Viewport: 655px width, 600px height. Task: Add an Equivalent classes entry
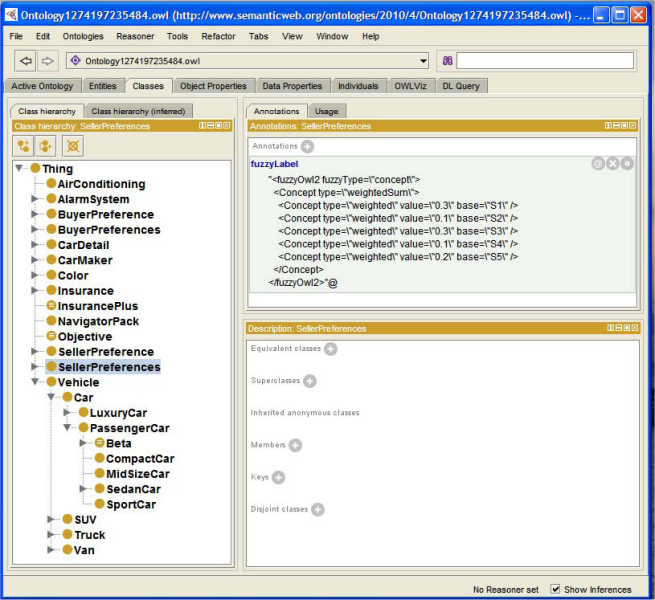[x=331, y=349]
